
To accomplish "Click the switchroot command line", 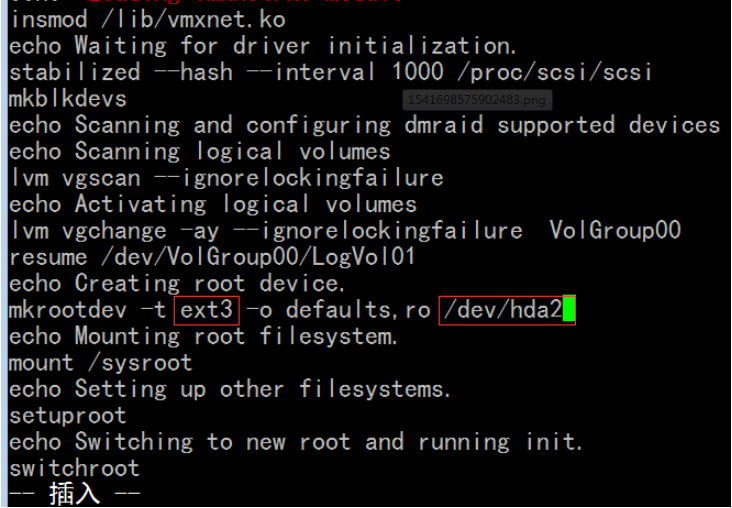I will (74, 468).
